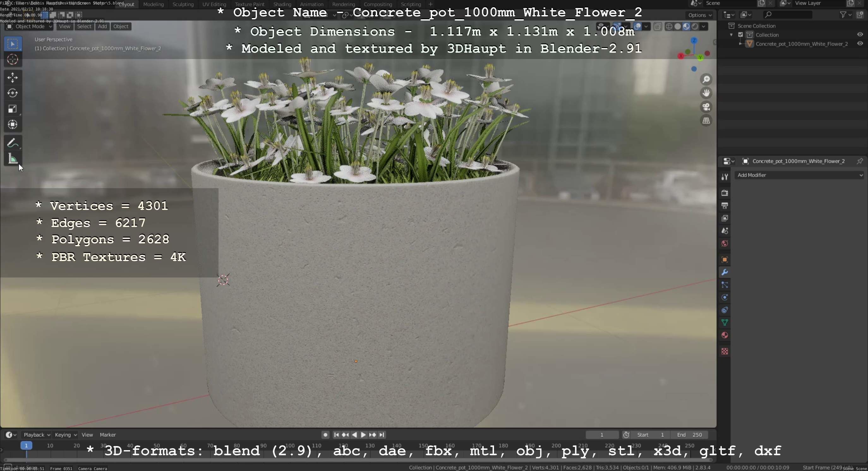
Task: Select the Scale tool
Action: click(x=13, y=109)
